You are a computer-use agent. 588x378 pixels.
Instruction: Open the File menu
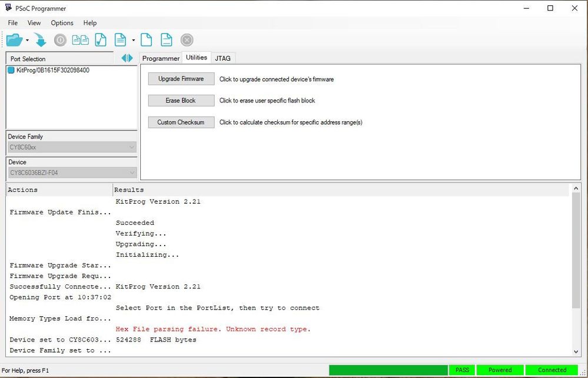[x=13, y=23]
